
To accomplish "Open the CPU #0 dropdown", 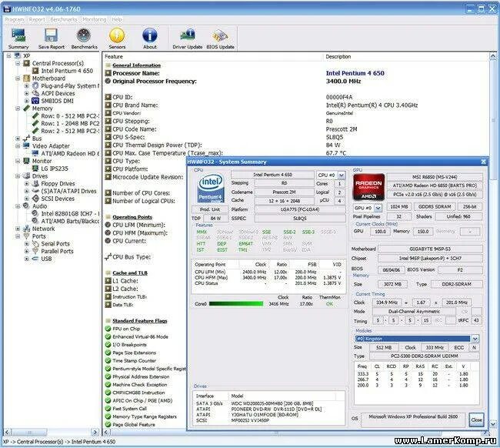I will click(342, 176).
